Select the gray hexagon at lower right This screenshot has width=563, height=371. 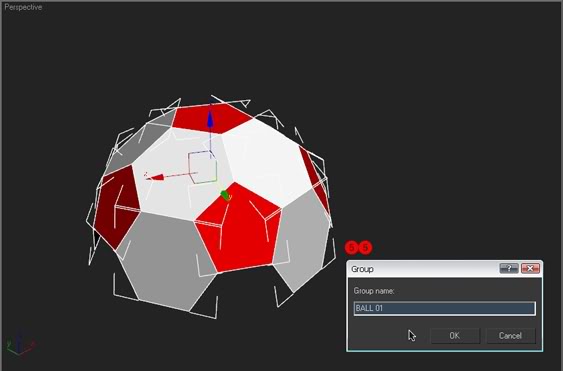pyautogui.click(x=301, y=239)
